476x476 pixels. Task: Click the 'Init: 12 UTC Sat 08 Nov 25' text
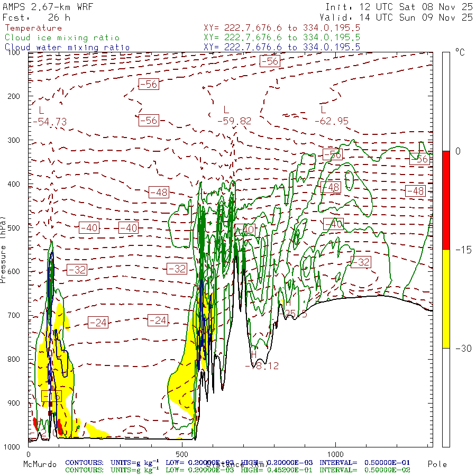click(x=399, y=7)
